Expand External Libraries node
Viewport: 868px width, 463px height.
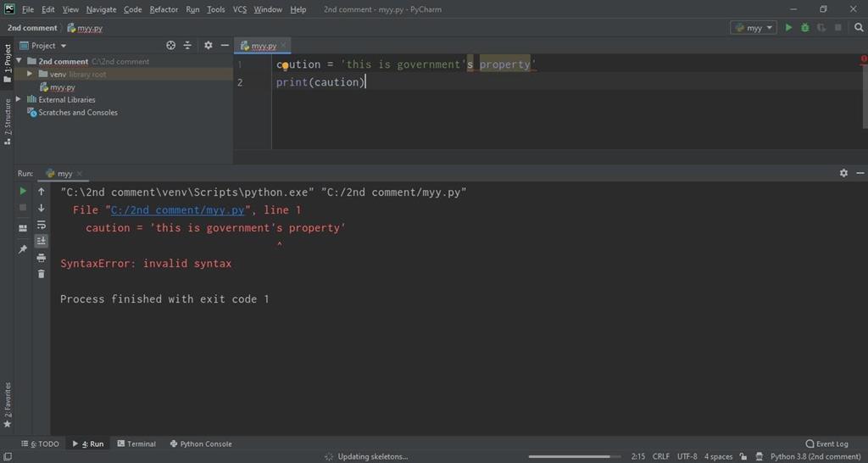click(19, 99)
